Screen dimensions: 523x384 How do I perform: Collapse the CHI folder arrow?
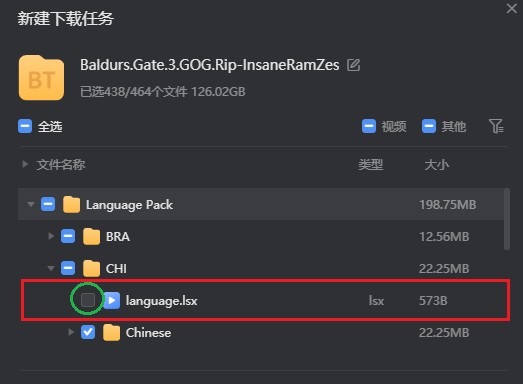tap(51, 268)
